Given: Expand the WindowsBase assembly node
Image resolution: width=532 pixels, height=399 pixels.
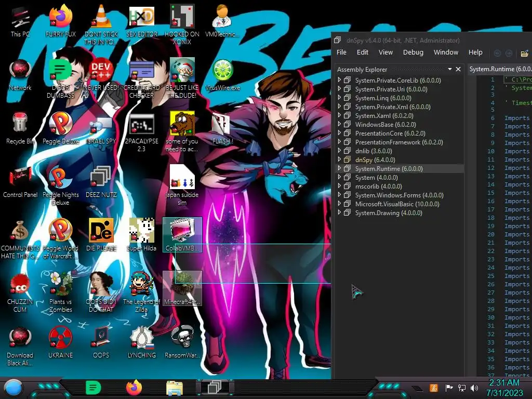Looking at the screenshot, I should point(339,124).
